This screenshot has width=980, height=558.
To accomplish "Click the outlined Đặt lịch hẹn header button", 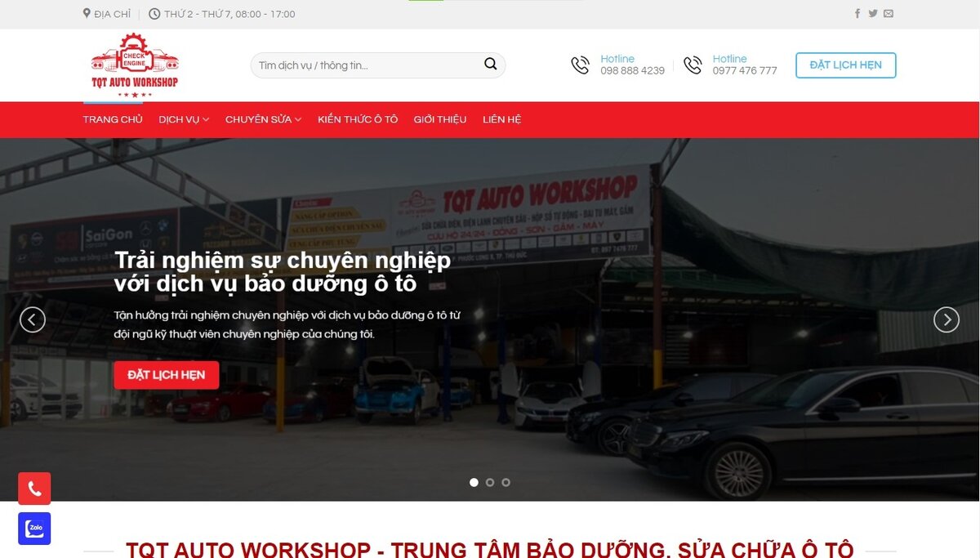I will click(845, 65).
